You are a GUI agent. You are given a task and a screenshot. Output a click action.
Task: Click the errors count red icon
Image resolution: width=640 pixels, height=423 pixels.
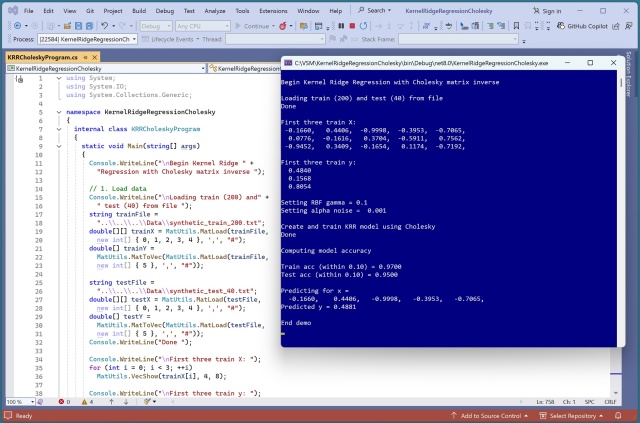click(61, 402)
